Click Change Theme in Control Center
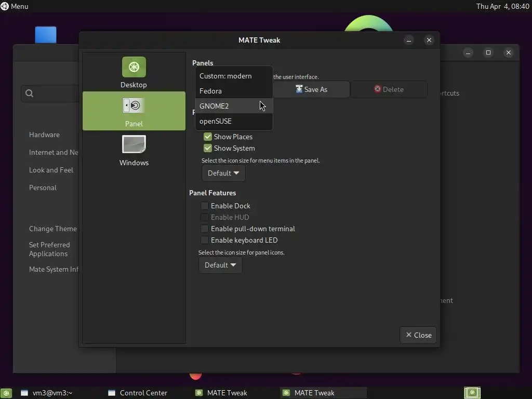The height and width of the screenshot is (399, 532). click(53, 229)
